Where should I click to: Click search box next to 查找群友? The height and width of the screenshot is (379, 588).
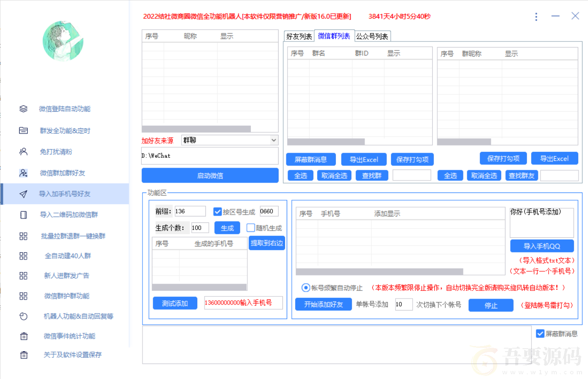(x=559, y=175)
